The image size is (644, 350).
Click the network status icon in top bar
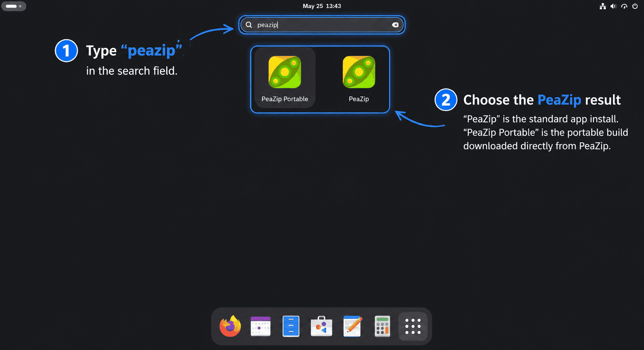click(603, 6)
